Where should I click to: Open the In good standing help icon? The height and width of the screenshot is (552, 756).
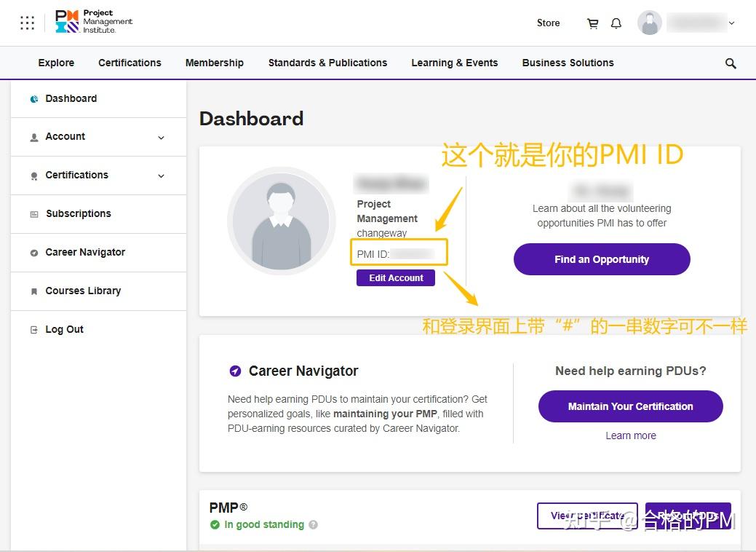(314, 524)
